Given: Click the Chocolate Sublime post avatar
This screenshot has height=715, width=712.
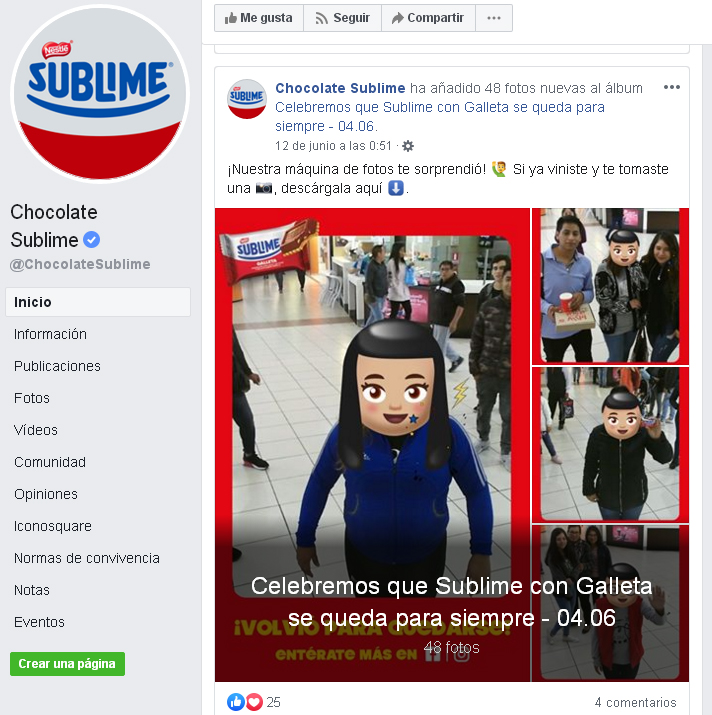Looking at the screenshot, I should [x=247, y=98].
